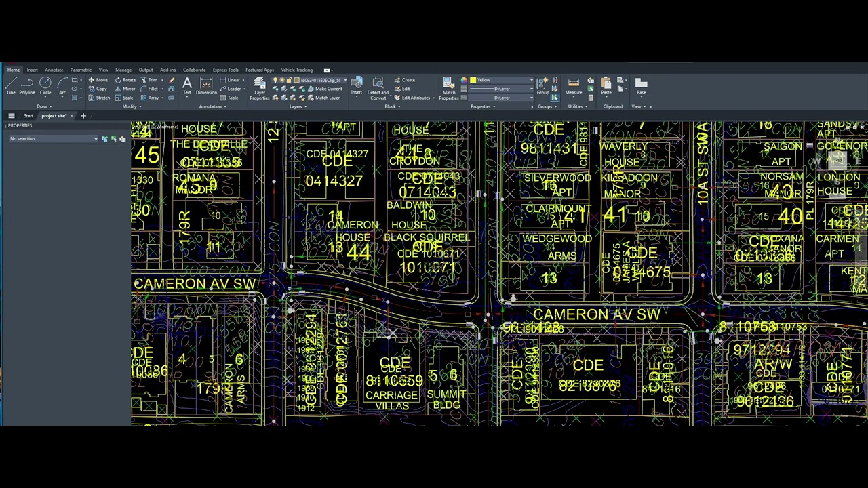
Task: Activate the Array command
Action: (x=151, y=98)
